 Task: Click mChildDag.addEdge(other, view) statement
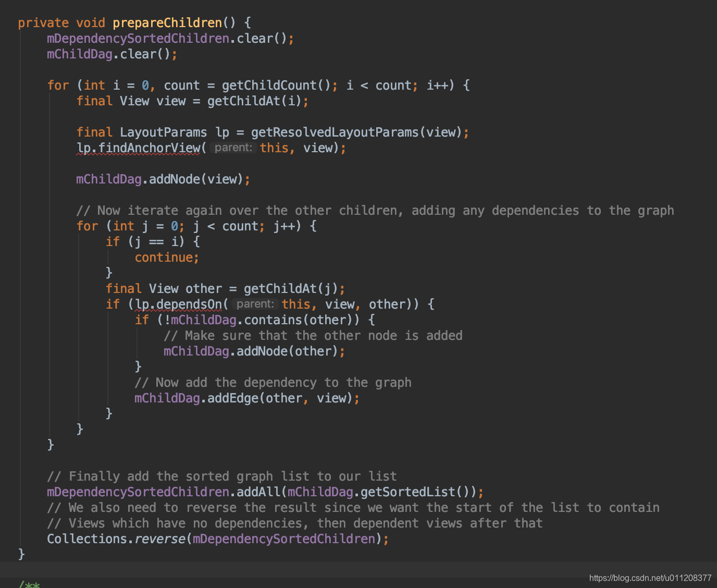[x=247, y=398]
